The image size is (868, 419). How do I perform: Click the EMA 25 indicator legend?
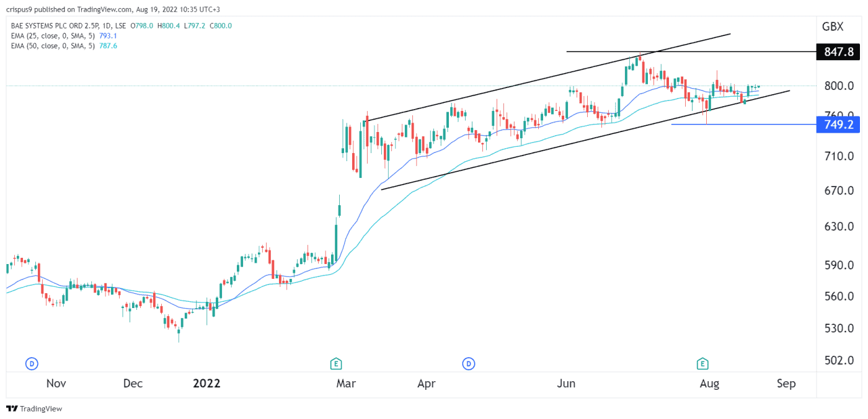54,35
